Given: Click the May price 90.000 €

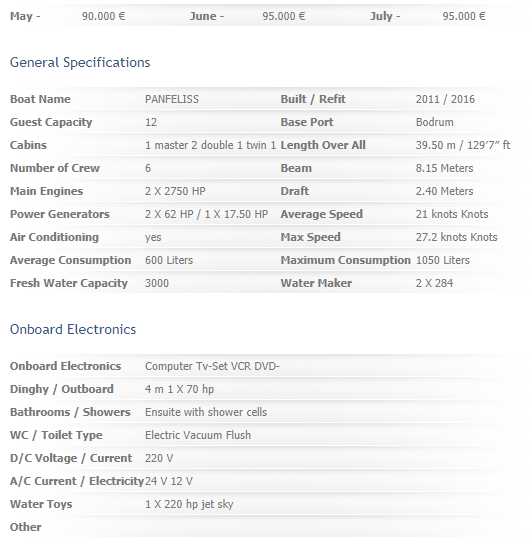Looking at the screenshot, I should click(103, 16).
